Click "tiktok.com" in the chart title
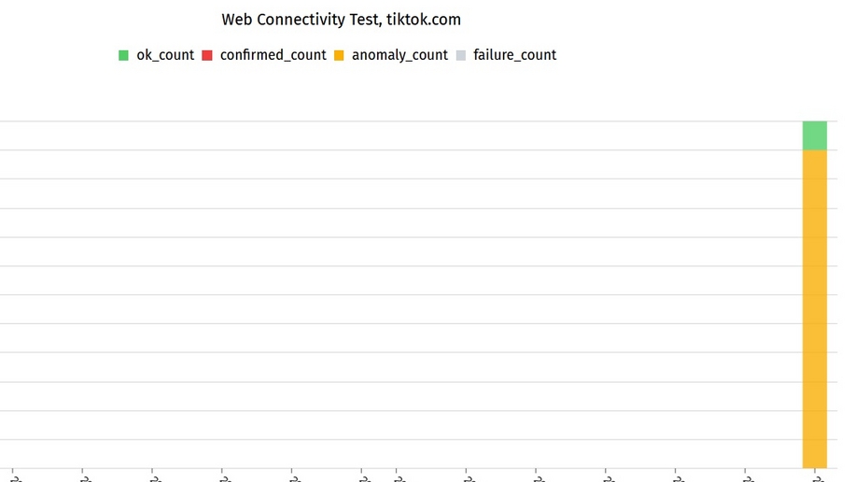868x482 pixels. 424,20
